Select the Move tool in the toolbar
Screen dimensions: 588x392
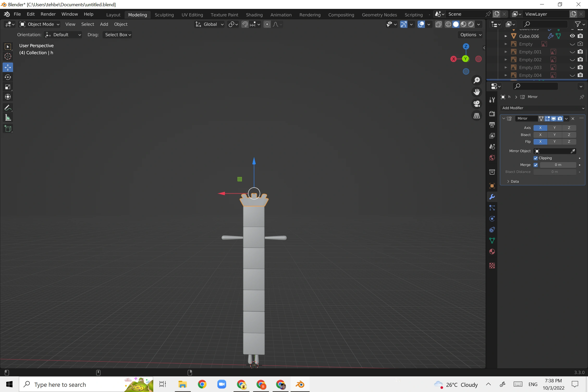[8, 67]
